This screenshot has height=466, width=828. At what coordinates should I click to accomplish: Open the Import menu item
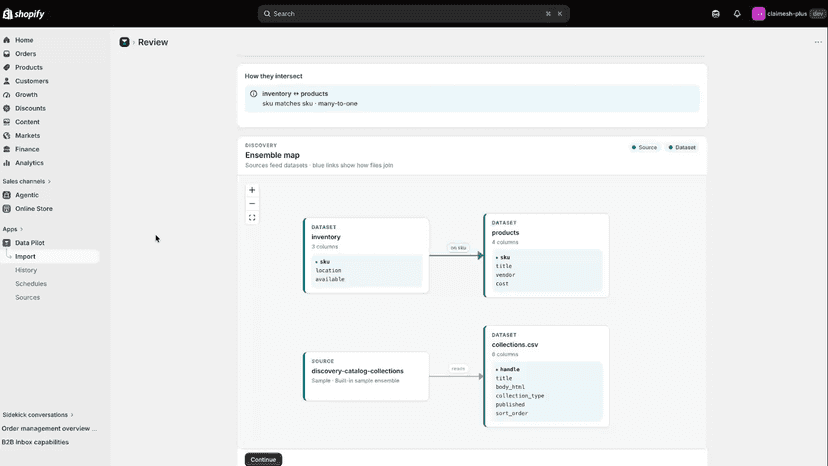[50, 257]
